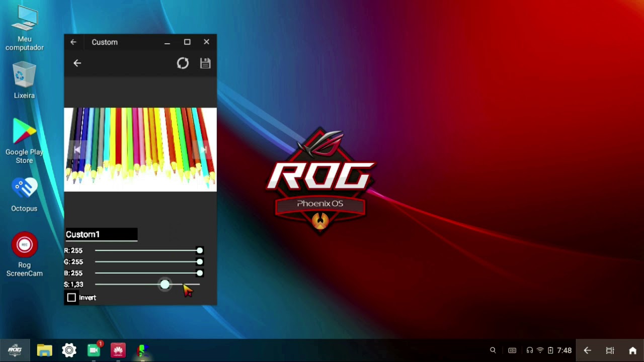644x362 pixels.
Task: Open the red Huawei app in taskbar
Action: [118, 350]
